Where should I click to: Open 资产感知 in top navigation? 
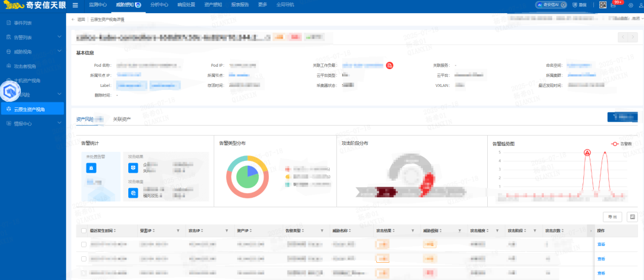tap(213, 5)
